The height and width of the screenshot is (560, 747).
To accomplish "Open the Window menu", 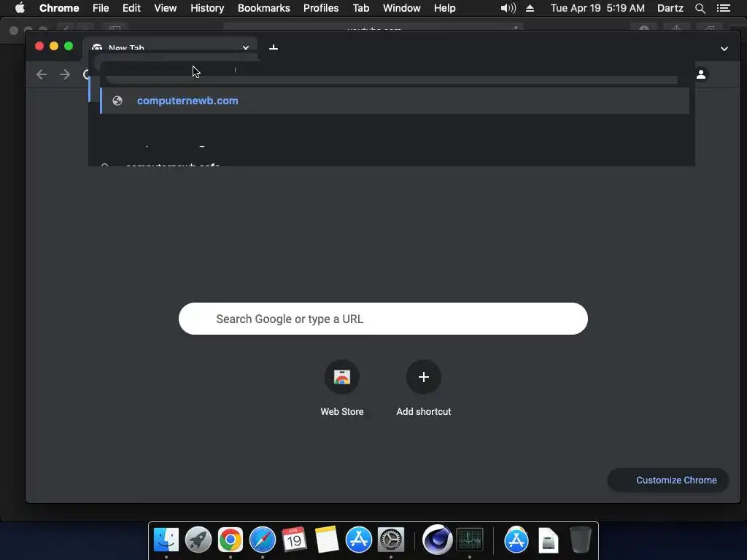I will coord(402,8).
